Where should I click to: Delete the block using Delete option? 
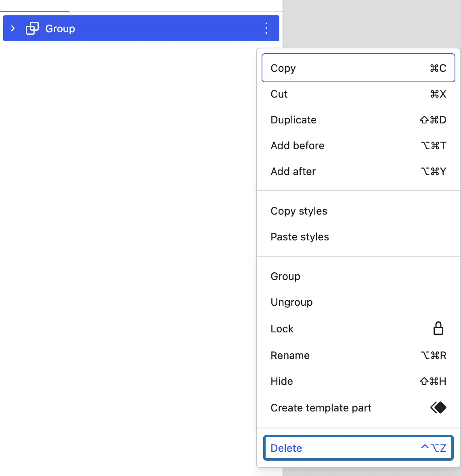(358, 448)
